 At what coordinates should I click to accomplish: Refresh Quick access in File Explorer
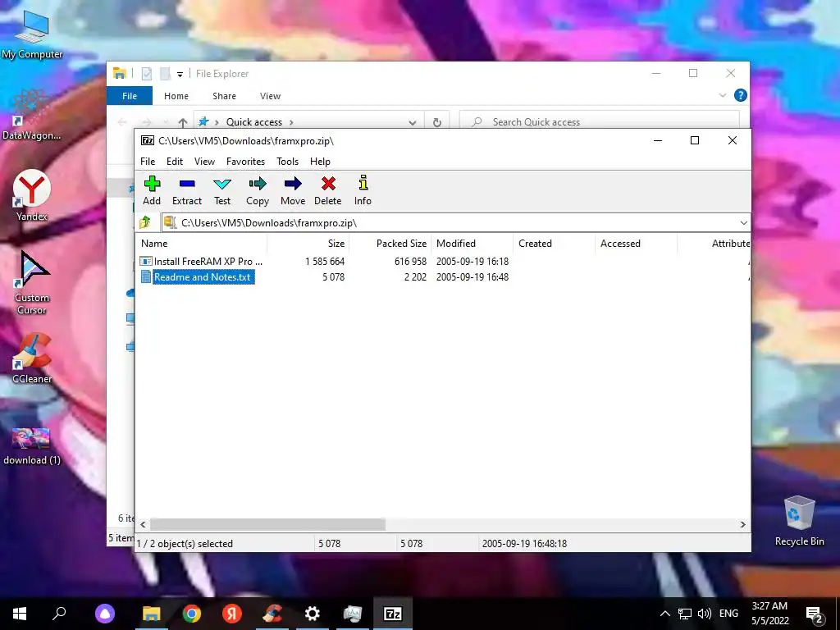click(437, 122)
